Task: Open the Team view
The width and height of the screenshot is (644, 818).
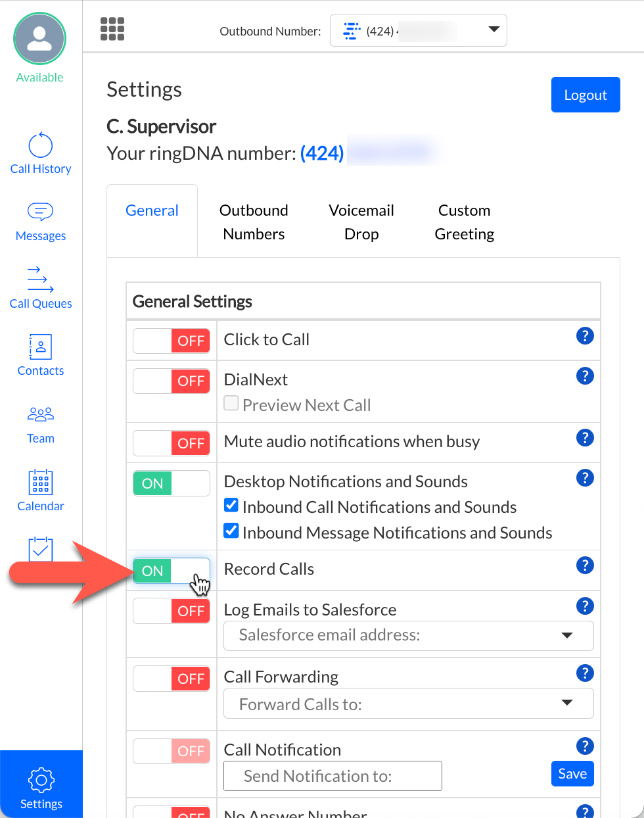Action: [x=40, y=423]
